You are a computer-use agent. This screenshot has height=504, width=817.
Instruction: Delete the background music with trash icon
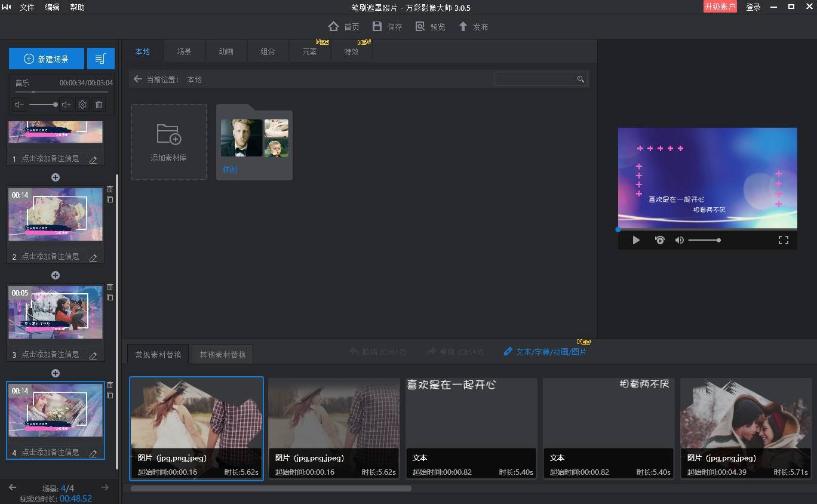99,105
